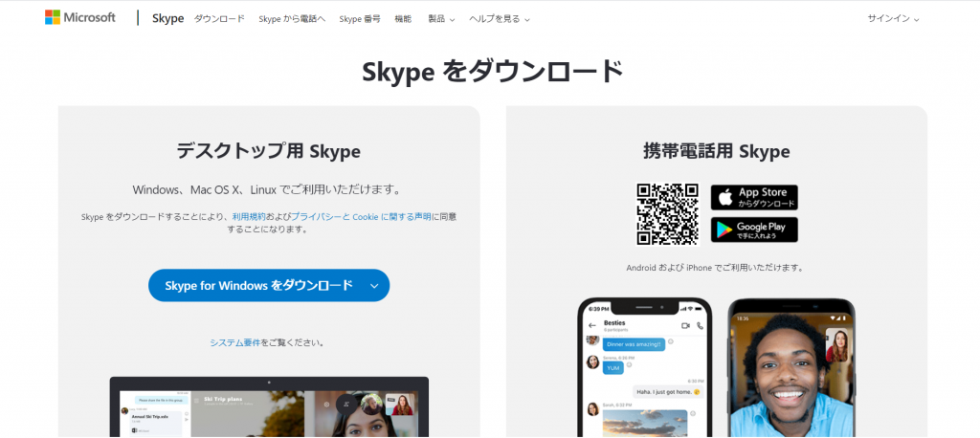The height and width of the screenshot is (438, 980).
Task: Open the ダウンロード menu item
Action: [x=219, y=19]
